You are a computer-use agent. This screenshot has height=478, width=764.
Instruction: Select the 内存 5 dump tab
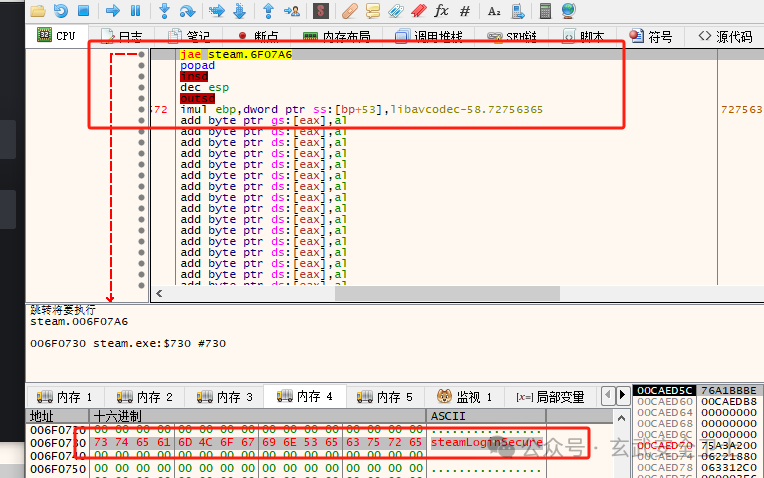[385, 397]
